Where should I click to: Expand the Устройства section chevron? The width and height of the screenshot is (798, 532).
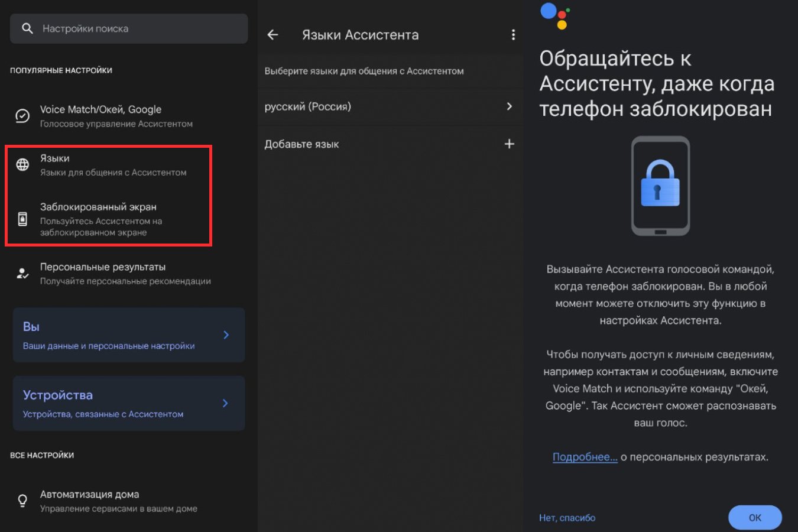225,403
